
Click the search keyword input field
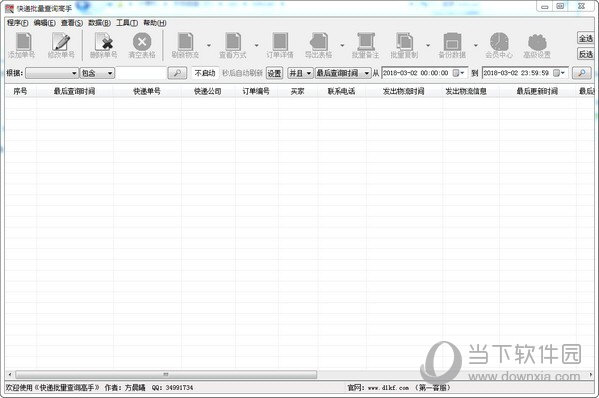141,73
